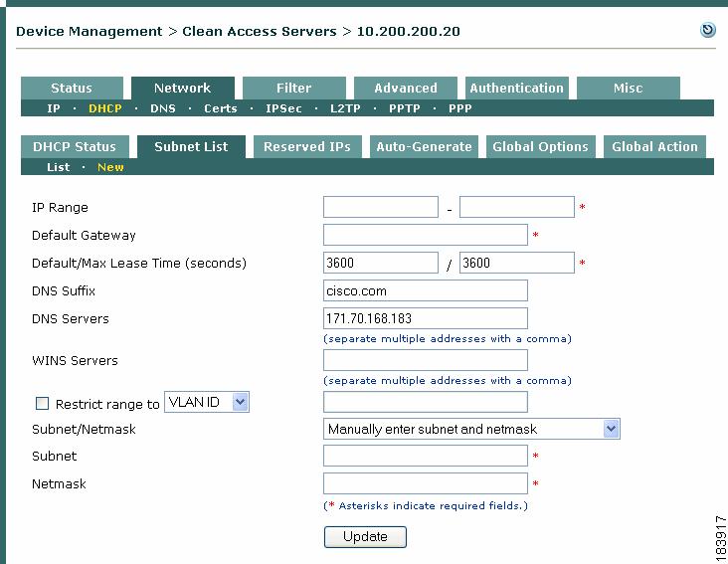728x564 pixels.
Task: Click the New sub-link
Action: click(x=110, y=167)
